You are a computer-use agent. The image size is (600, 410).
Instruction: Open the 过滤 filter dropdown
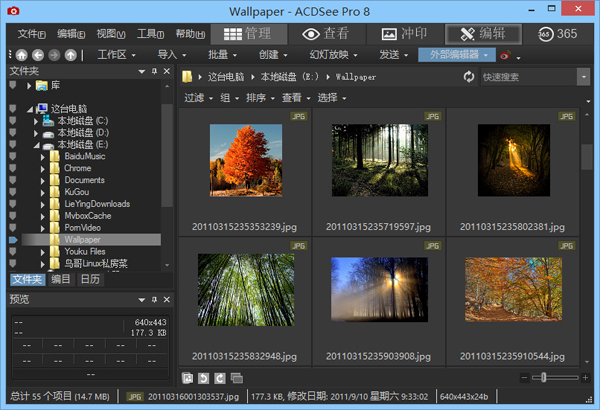pyautogui.click(x=196, y=98)
